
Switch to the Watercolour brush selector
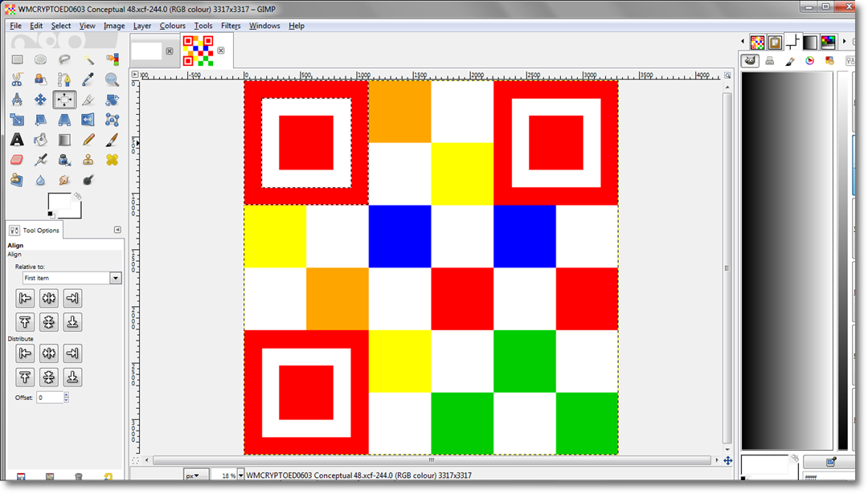[x=790, y=61]
